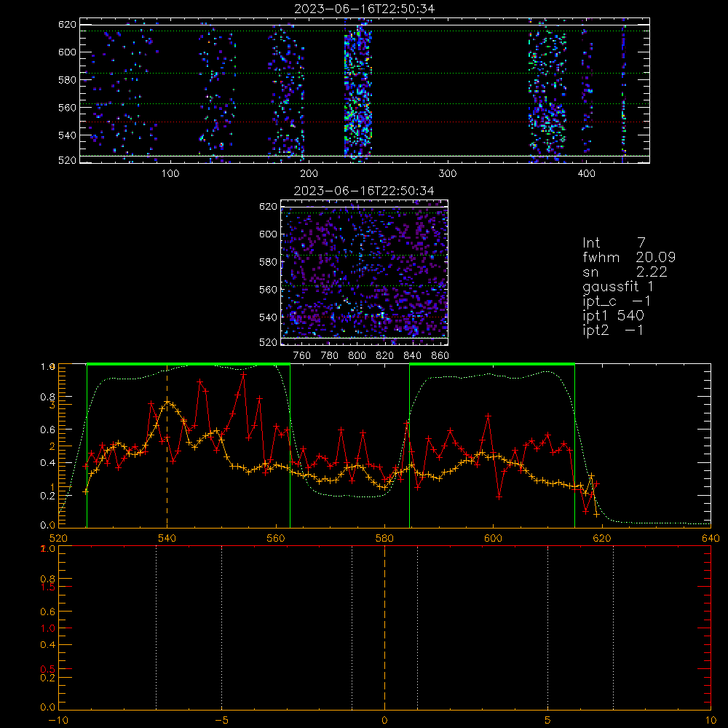
Task: Click the green vertical boundary line near 585
Action: coord(409,446)
